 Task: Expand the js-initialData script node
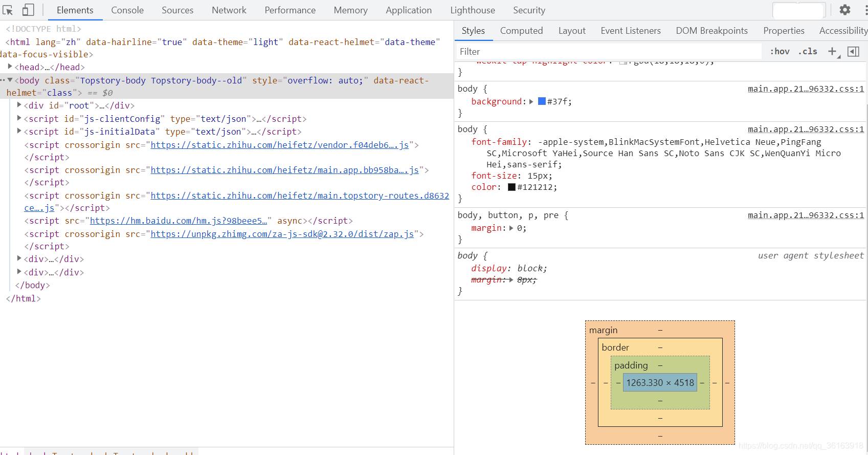19,131
